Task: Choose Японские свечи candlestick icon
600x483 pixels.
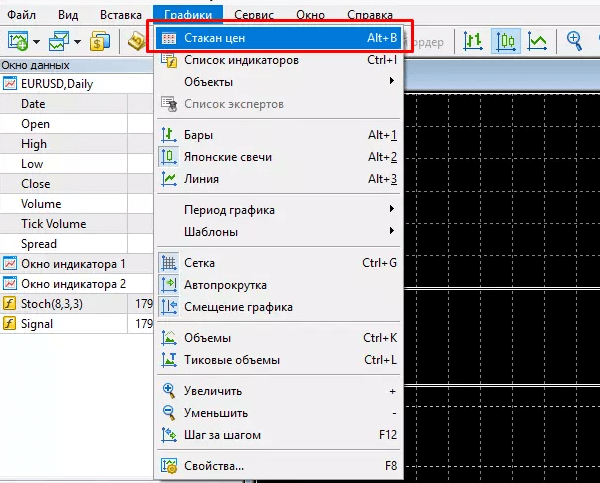Action: point(169,157)
